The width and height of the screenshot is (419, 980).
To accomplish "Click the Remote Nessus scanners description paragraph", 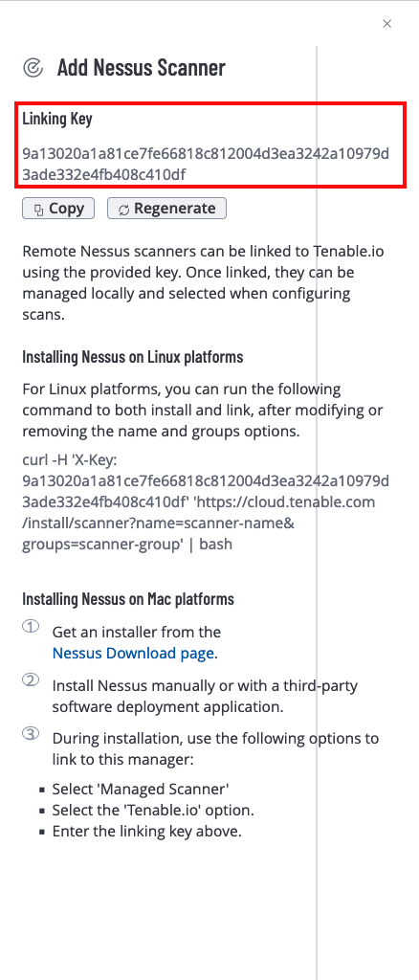I will click(x=203, y=282).
